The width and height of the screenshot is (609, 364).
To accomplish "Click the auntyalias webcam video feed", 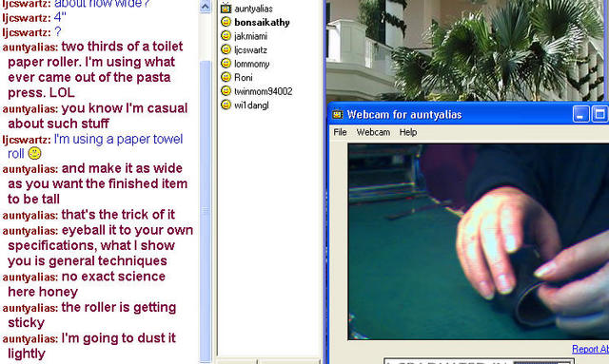I will point(479,241).
